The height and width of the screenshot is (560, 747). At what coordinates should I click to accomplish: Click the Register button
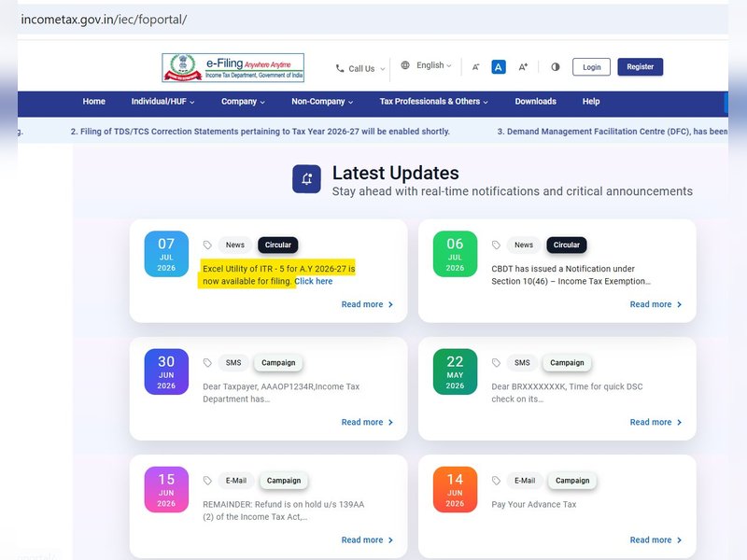pos(640,66)
